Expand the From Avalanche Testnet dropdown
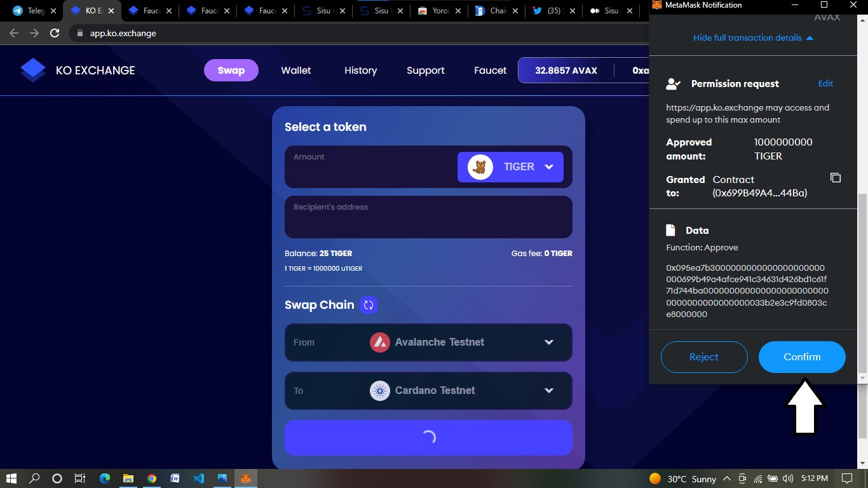 click(428, 342)
